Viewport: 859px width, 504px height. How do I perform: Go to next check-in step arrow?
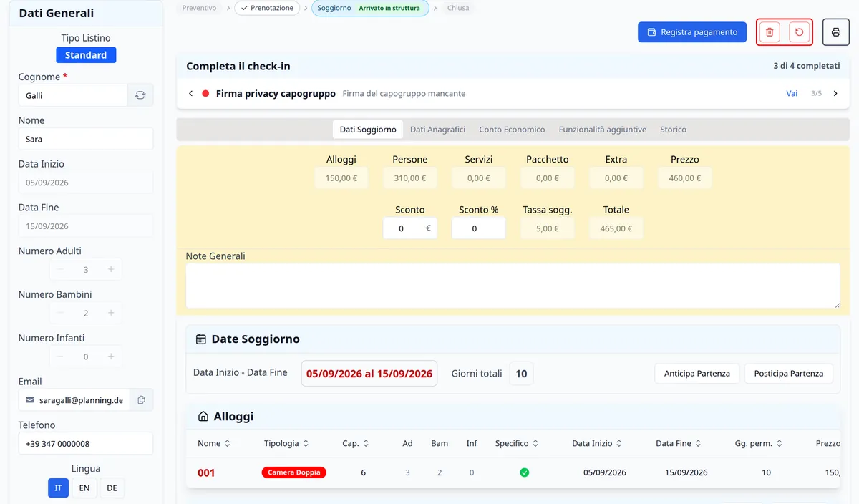tap(835, 94)
